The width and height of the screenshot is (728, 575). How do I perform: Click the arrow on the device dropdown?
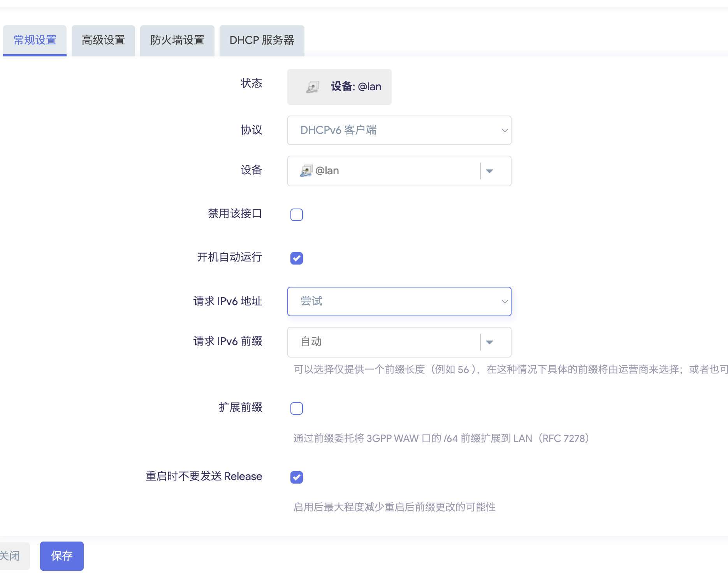pos(489,171)
